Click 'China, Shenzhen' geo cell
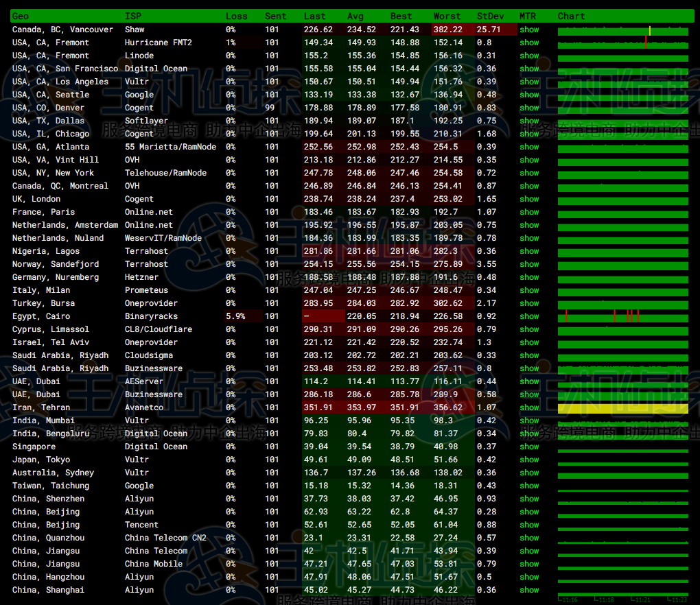 [48, 499]
